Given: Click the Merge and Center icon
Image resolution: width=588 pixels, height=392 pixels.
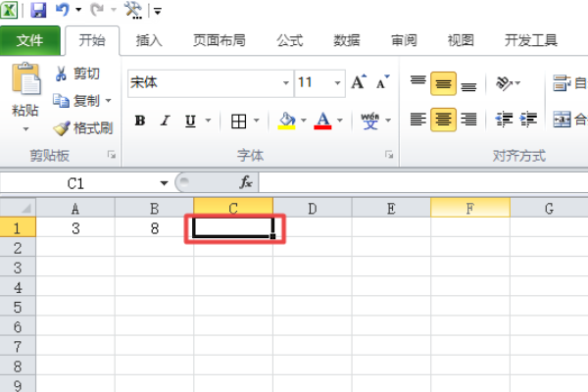Looking at the screenshot, I should click(562, 120).
